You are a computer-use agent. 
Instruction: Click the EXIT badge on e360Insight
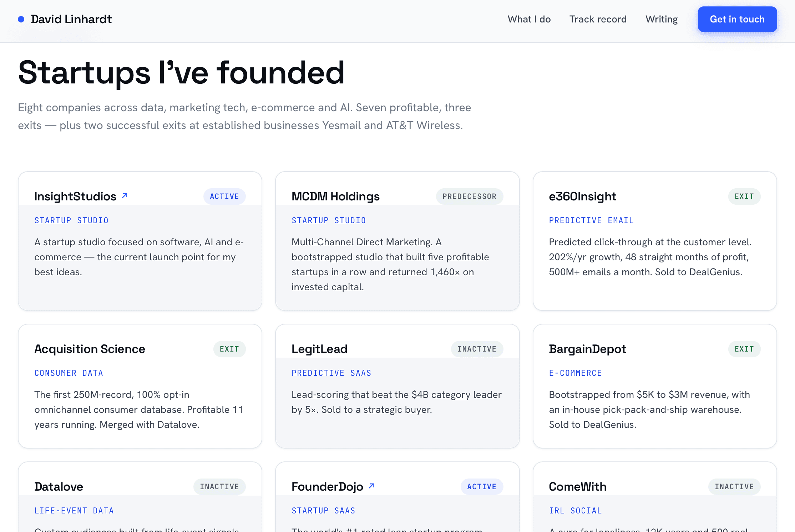point(744,196)
